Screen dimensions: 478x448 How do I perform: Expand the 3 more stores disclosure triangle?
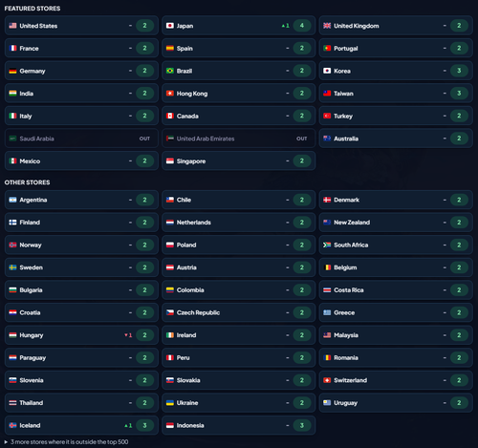click(6, 442)
